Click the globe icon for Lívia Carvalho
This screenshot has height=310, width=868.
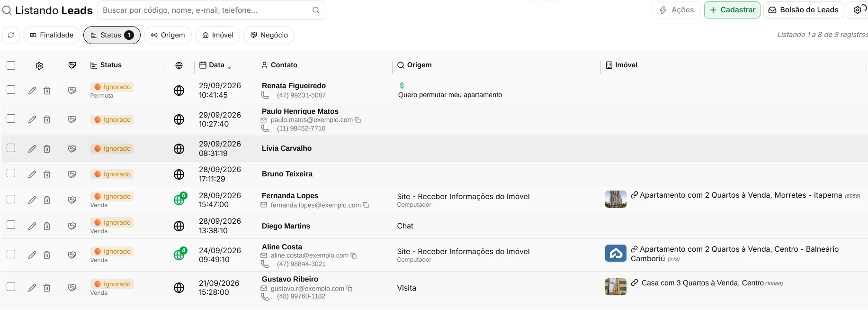click(x=179, y=149)
